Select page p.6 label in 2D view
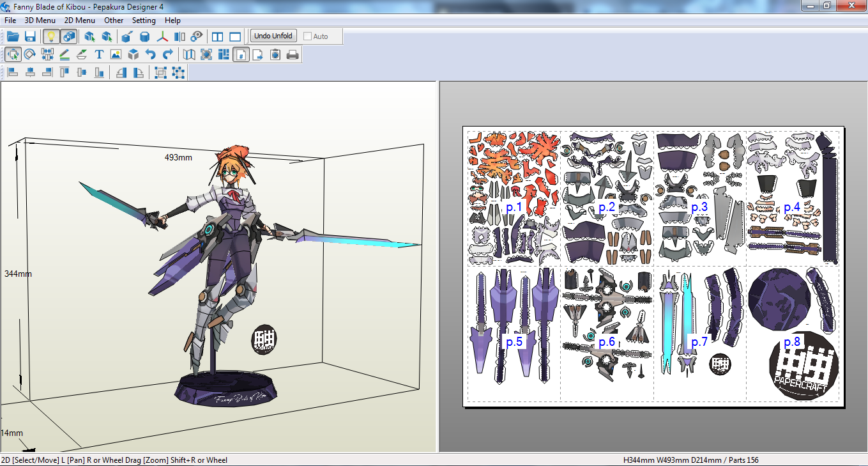 click(607, 342)
